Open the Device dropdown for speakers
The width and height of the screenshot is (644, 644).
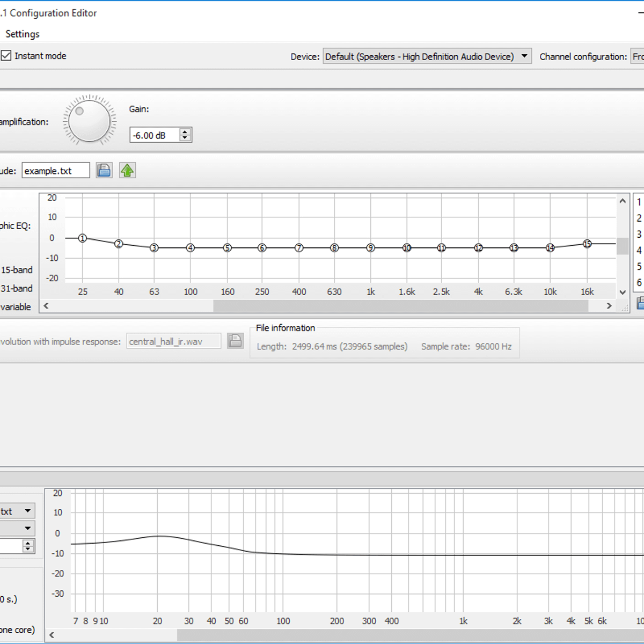point(524,56)
